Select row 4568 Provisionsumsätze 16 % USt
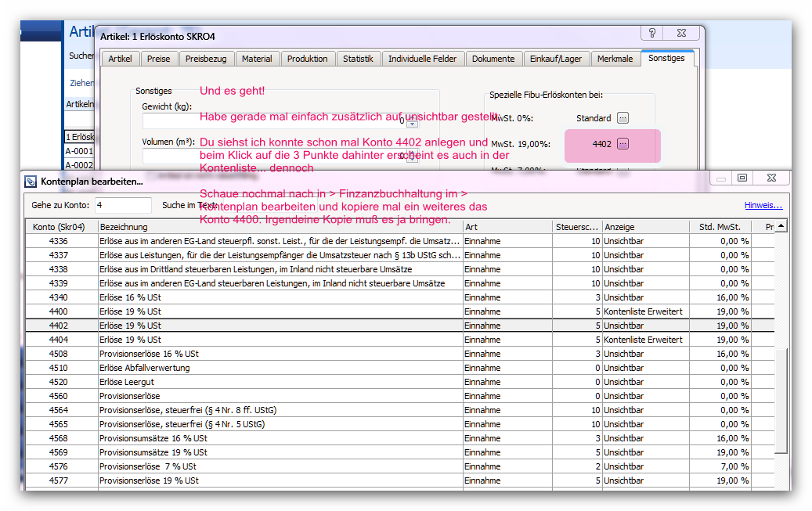The image size is (812, 511). pyautogui.click(x=400, y=438)
